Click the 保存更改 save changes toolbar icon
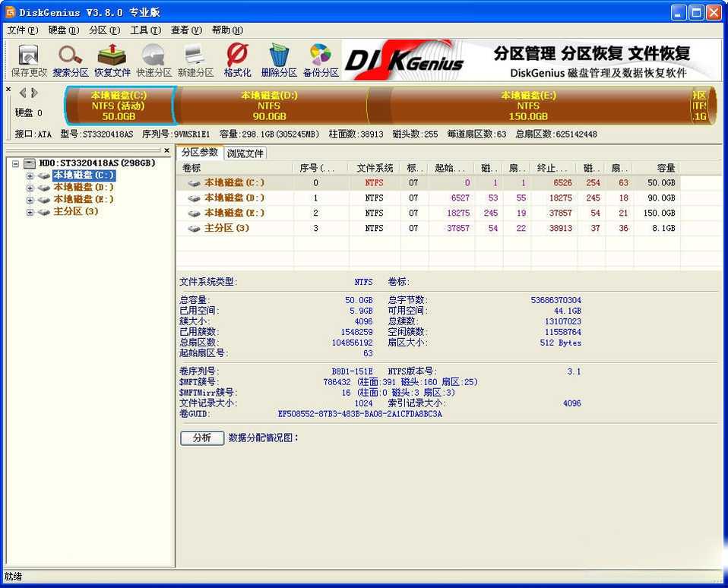Viewport: 728px width, 588px height. pyautogui.click(x=29, y=60)
